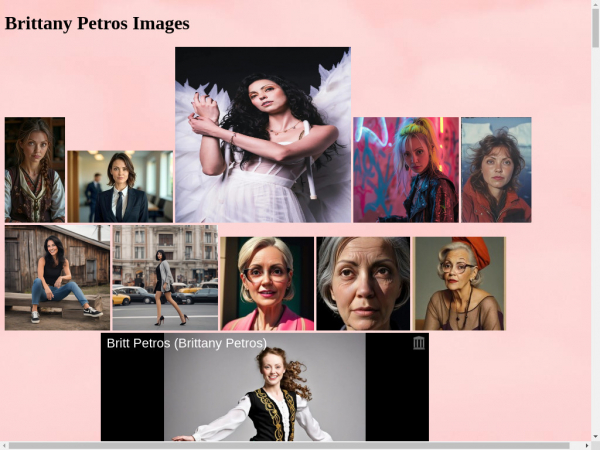Select the thumbnail of woman with braids
The height and width of the screenshot is (450, 600).
(35, 170)
